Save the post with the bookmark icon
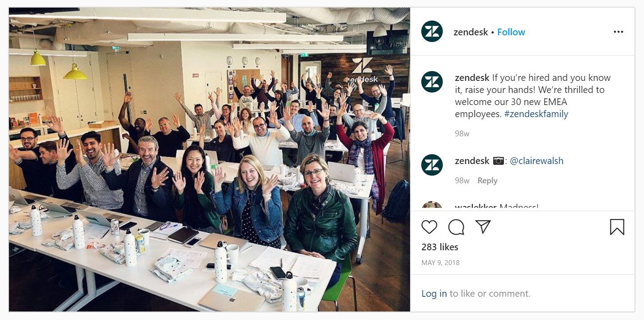Screen dimensions: 644x320 [x=617, y=227]
